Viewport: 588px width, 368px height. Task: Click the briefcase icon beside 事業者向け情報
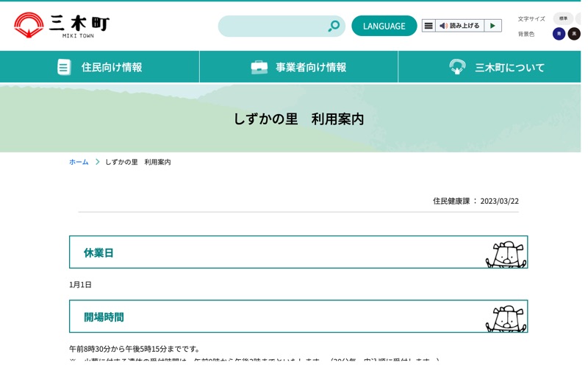click(x=259, y=67)
